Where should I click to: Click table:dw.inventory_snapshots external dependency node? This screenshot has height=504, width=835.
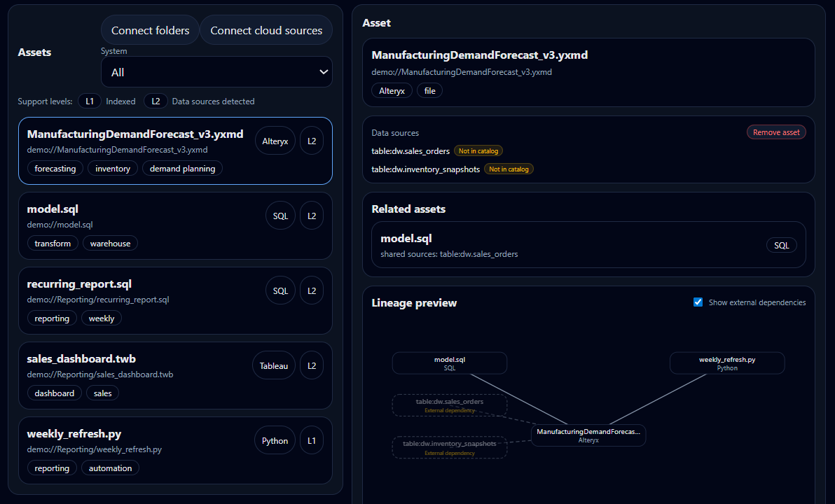click(449, 447)
